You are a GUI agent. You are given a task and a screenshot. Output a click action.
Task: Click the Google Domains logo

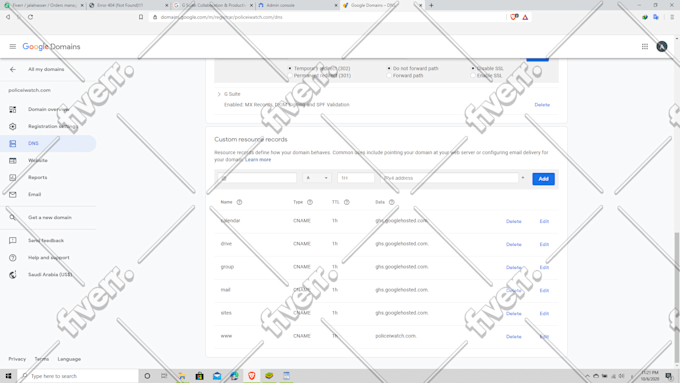[x=51, y=46]
